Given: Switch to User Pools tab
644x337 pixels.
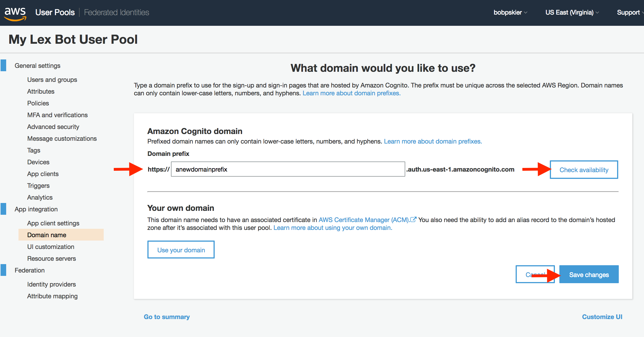Looking at the screenshot, I should [55, 12].
